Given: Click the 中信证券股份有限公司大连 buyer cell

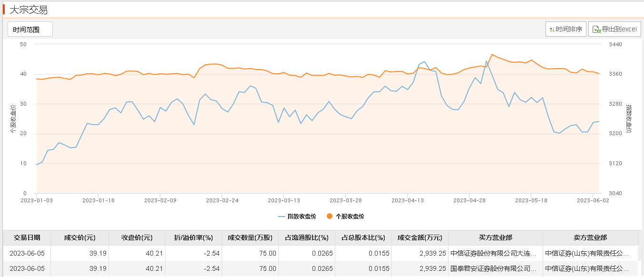Looking at the screenshot, I should (495, 253).
